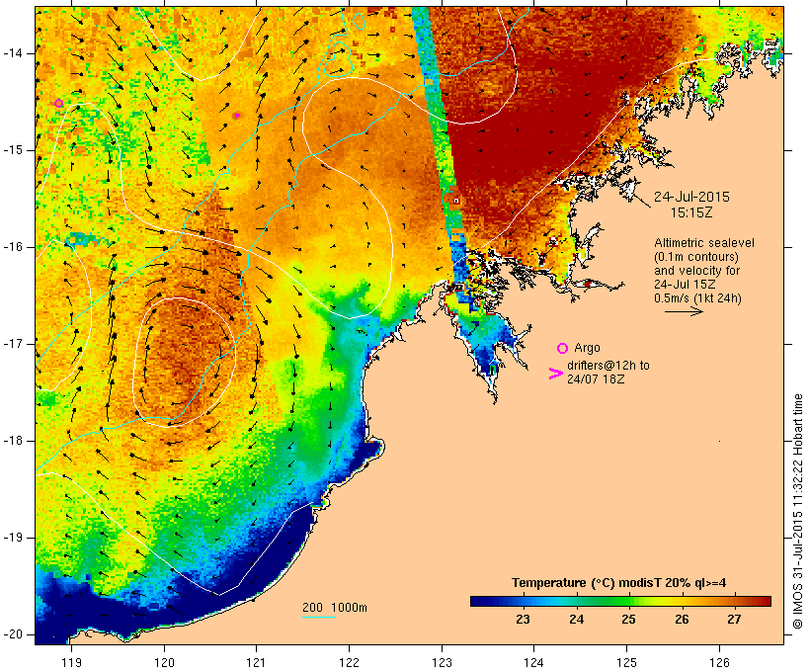Image resolution: width=810 pixels, height=672 pixels.
Task: Click the latitude label -16
Action: (x=13, y=247)
